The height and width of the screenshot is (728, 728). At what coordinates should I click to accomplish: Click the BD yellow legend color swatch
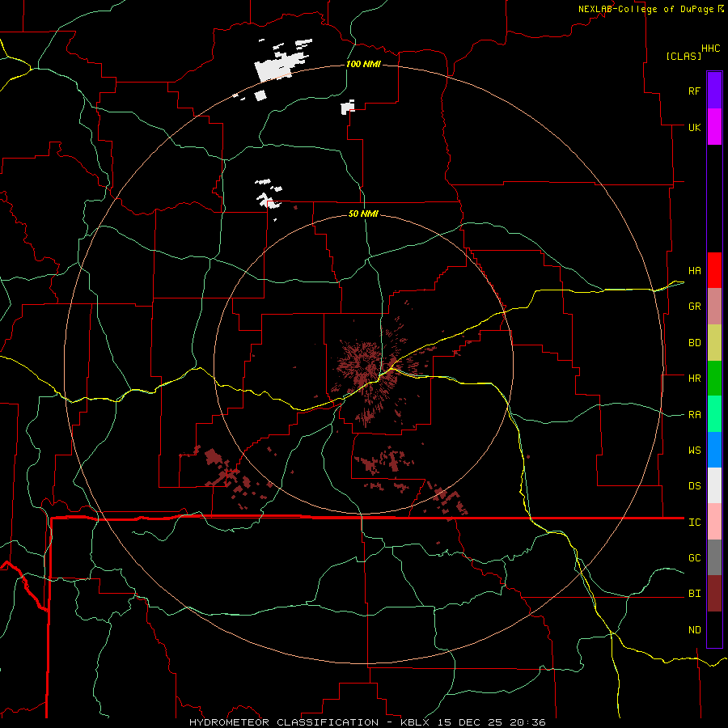714,343
